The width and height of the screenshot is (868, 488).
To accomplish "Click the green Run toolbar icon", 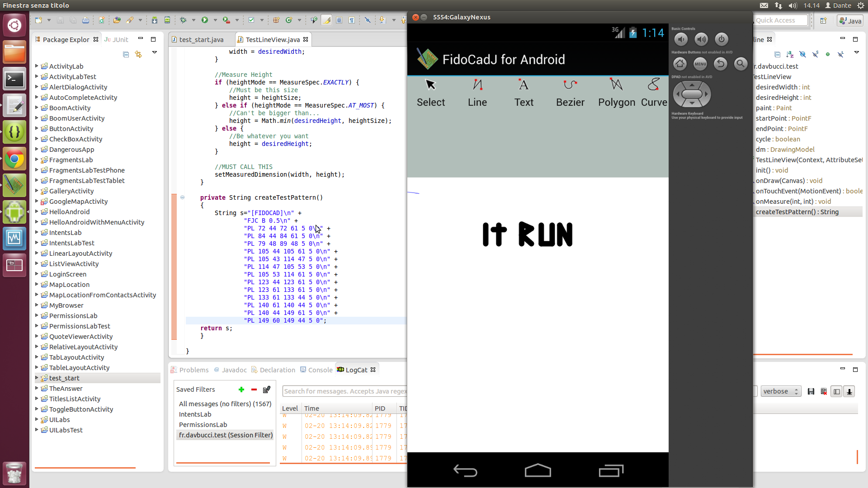I will pyautogui.click(x=205, y=20).
